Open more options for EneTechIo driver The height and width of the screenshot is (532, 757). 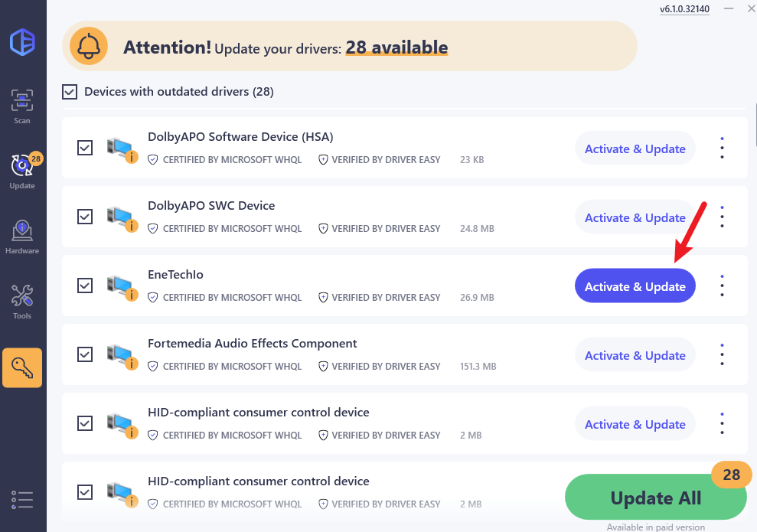pos(722,286)
